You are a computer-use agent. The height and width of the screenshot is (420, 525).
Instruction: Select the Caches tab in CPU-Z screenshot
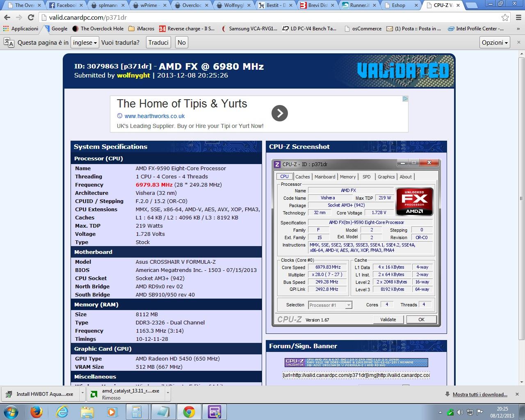click(x=303, y=177)
